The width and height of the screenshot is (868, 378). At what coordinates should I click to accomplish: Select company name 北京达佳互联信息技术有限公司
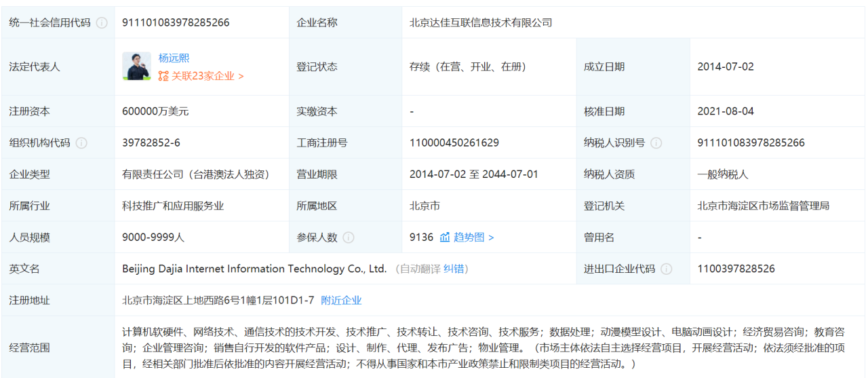(x=481, y=22)
